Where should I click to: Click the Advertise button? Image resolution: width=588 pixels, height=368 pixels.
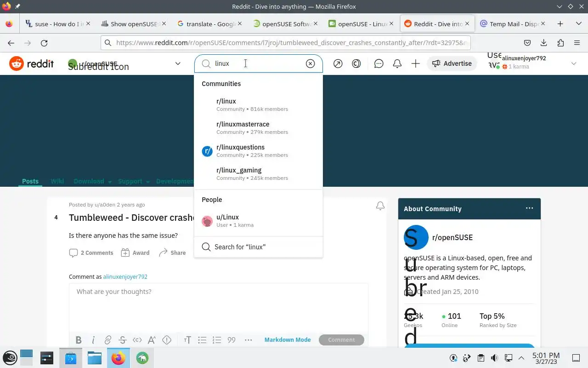tap(452, 63)
